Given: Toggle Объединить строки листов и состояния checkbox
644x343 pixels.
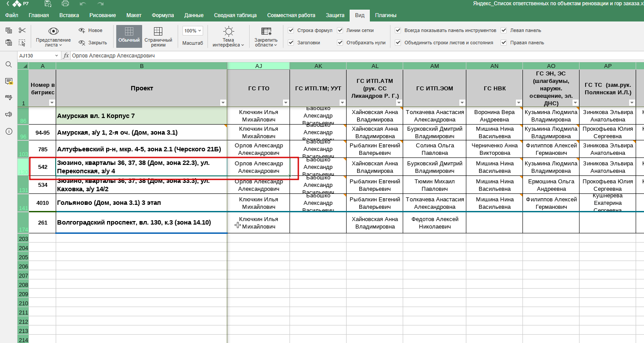Looking at the screenshot, I should coord(398,43).
